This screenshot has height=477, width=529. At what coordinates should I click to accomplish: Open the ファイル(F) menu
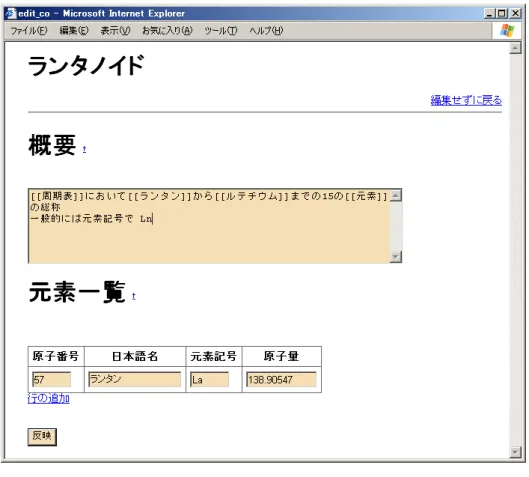click(29, 31)
